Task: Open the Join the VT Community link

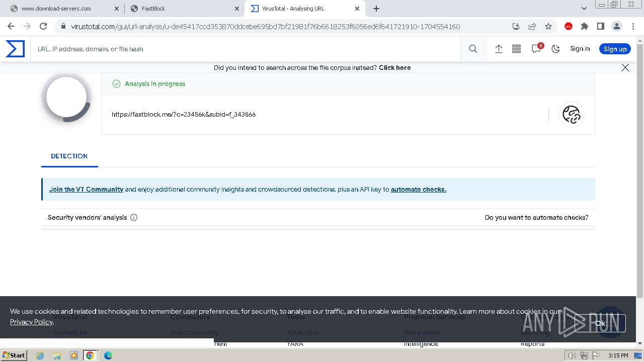Action: (86, 190)
